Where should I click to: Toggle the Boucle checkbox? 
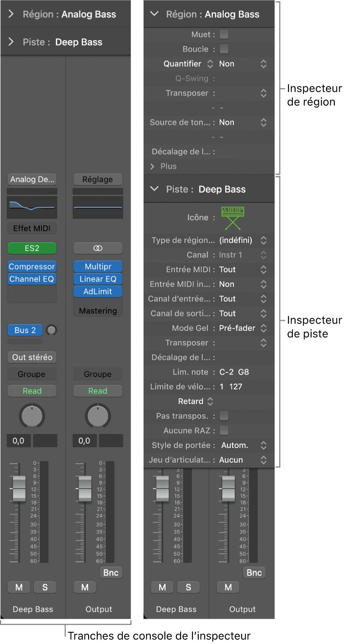224,49
